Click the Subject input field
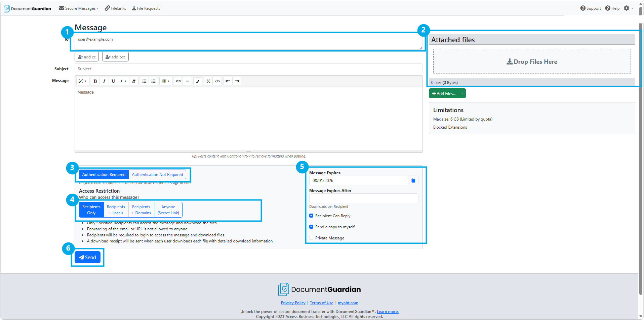 (x=248, y=68)
